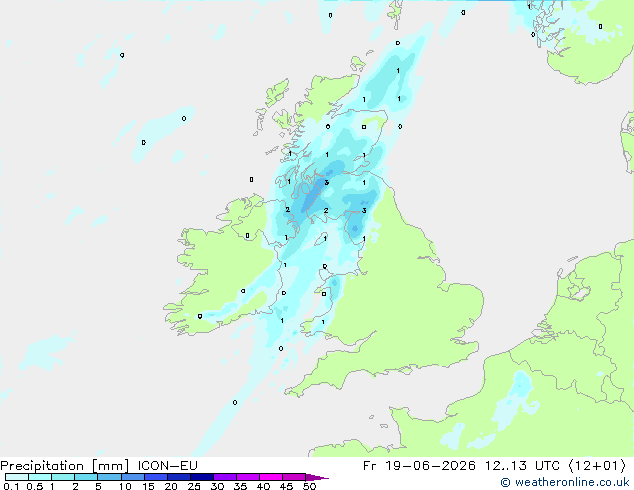Click the '0.1' legend scale label

pyautogui.click(x=11, y=486)
